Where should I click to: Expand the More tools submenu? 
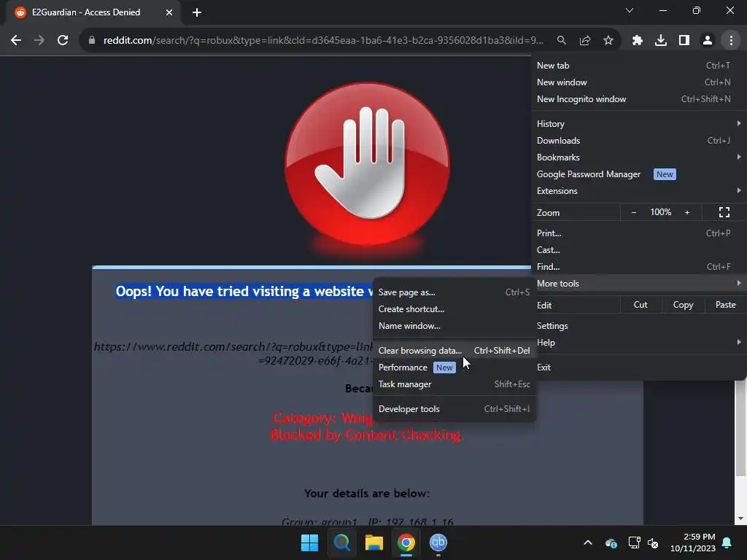point(638,284)
